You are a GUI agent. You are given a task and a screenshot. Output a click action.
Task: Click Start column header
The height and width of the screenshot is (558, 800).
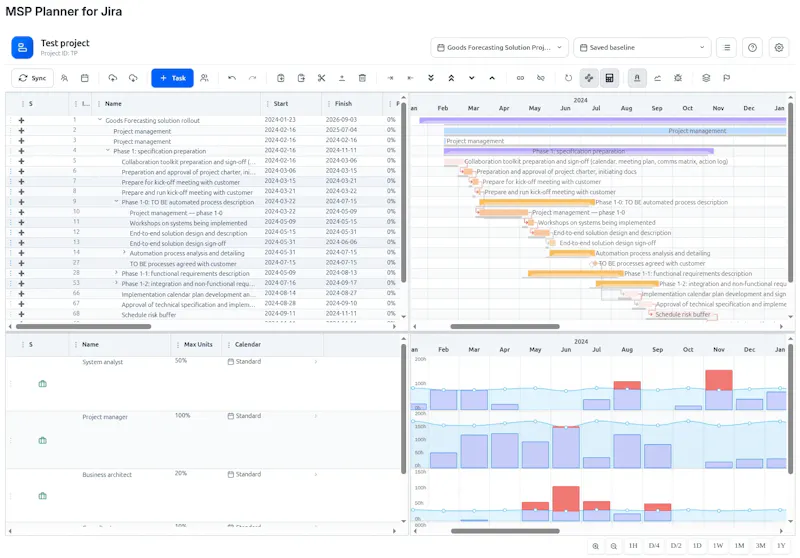point(281,104)
